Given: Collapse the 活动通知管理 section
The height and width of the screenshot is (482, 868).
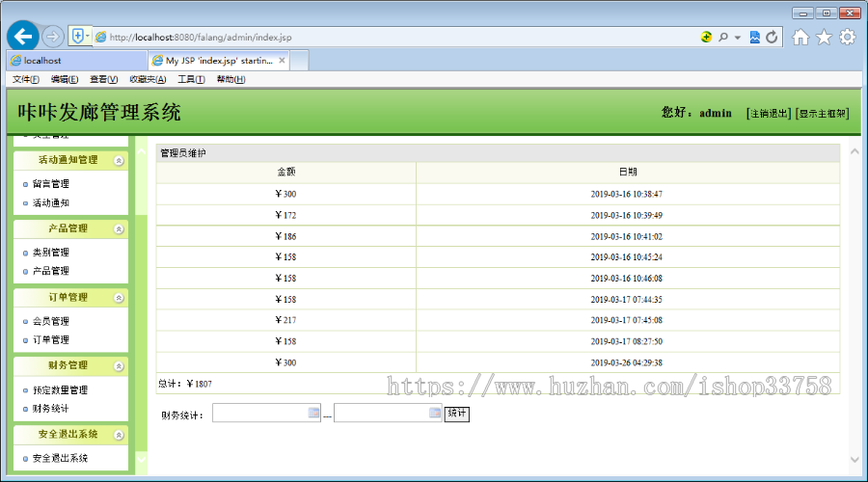Looking at the screenshot, I should click(119, 160).
